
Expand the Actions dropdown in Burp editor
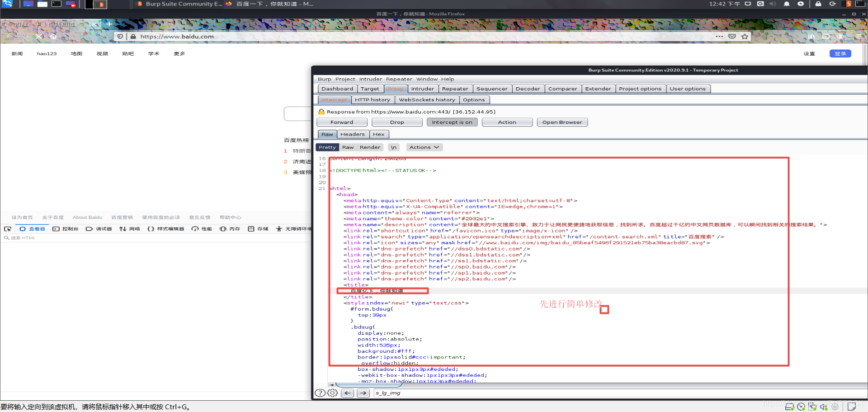[x=424, y=147]
